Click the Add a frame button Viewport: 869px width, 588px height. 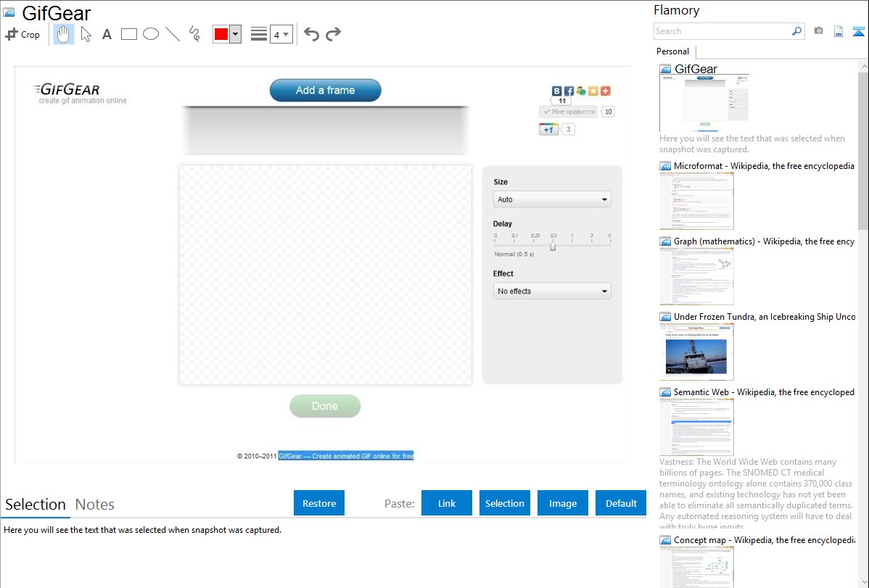click(x=325, y=91)
